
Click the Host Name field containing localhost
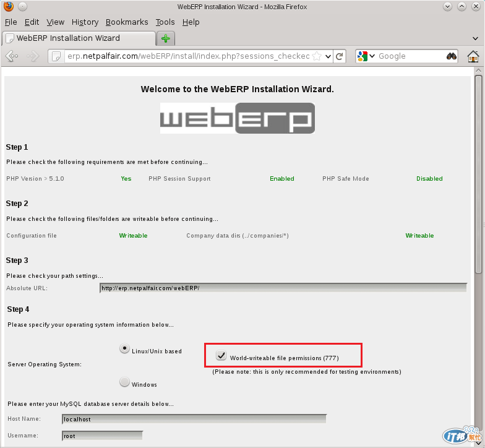tap(194, 419)
